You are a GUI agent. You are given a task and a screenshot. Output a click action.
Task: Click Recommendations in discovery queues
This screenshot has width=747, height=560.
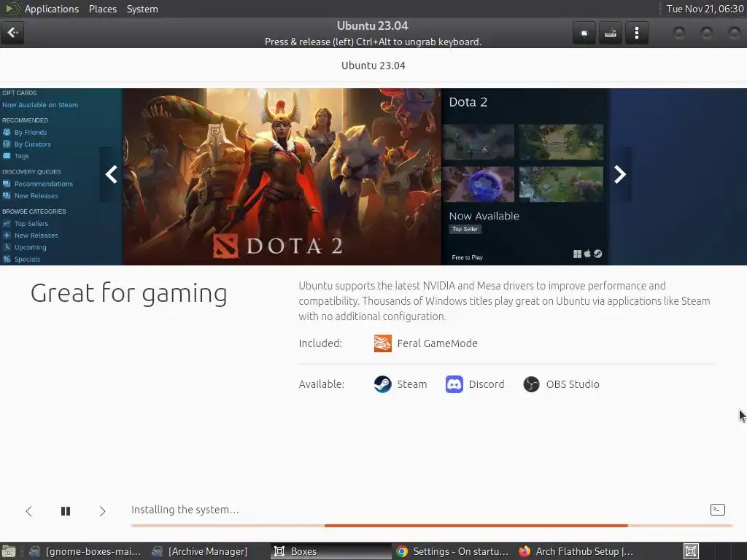point(43,184)
